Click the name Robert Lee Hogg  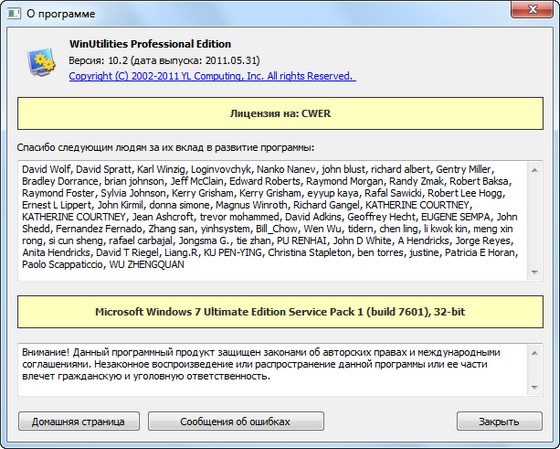[x=466, y=193]
